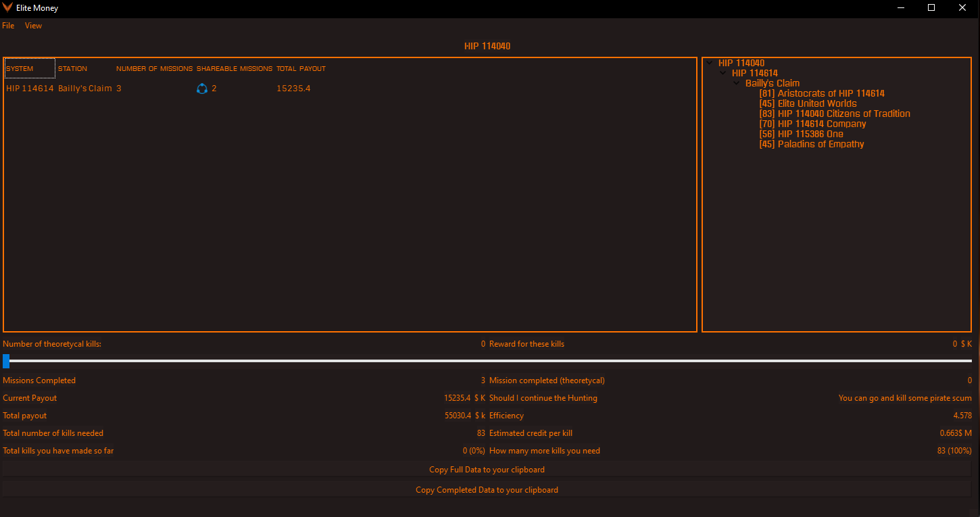Click the Missions Completed label
980x517 pixels.
click(x=39, y=380)
